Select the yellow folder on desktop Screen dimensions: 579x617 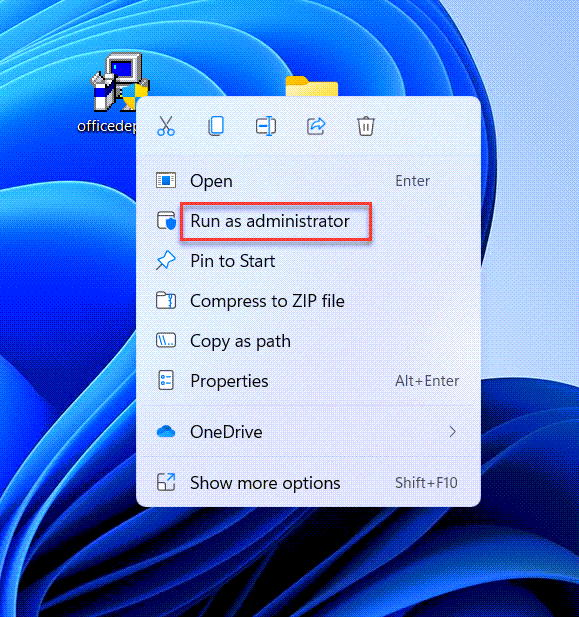coord(312,86)
